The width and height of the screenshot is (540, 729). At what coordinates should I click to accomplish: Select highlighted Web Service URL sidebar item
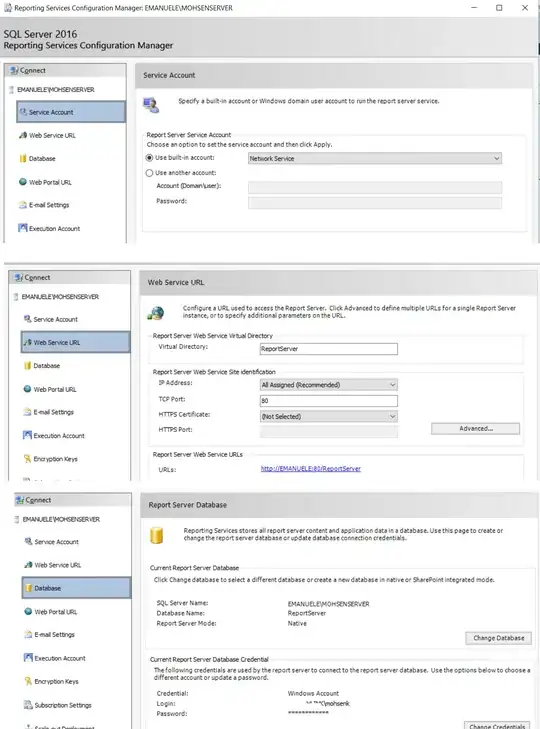coord(75,342)
